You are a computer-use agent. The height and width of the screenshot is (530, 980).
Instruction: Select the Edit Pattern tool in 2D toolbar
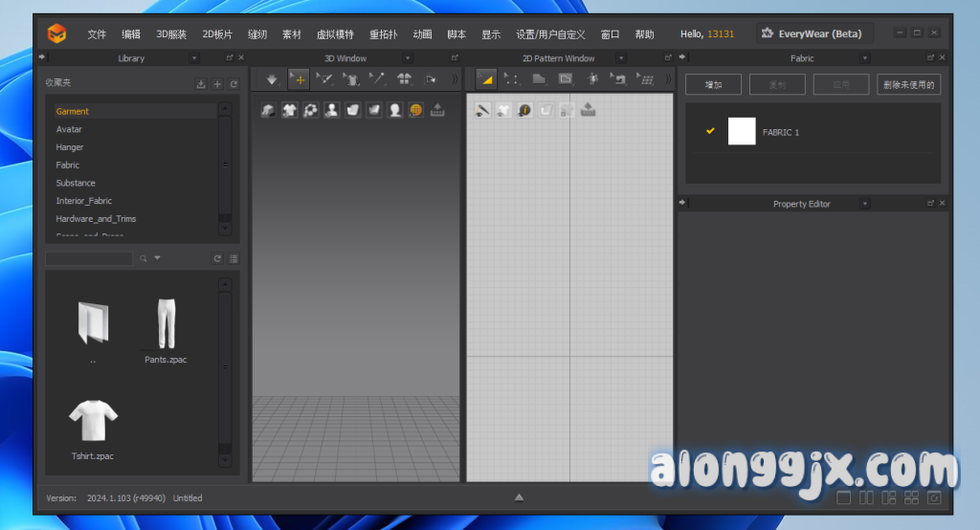511,78
